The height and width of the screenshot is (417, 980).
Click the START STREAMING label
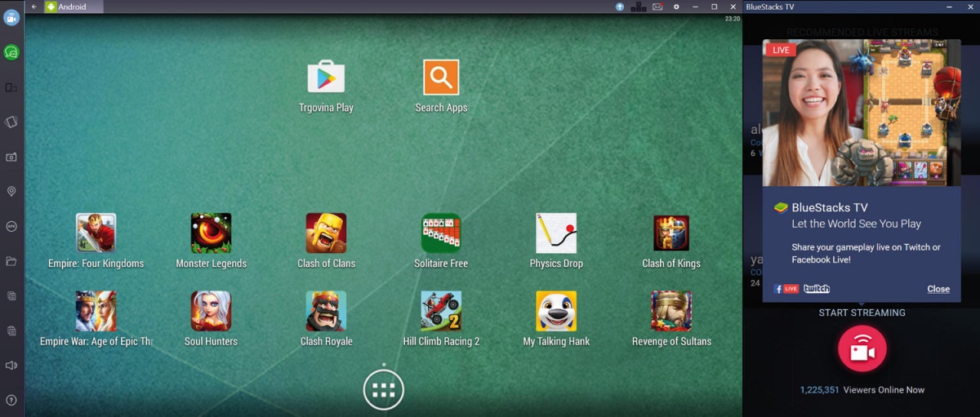tap(862, 313)
